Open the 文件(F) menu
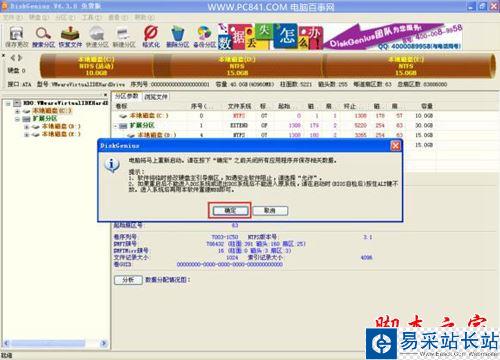 click(13, 17)
